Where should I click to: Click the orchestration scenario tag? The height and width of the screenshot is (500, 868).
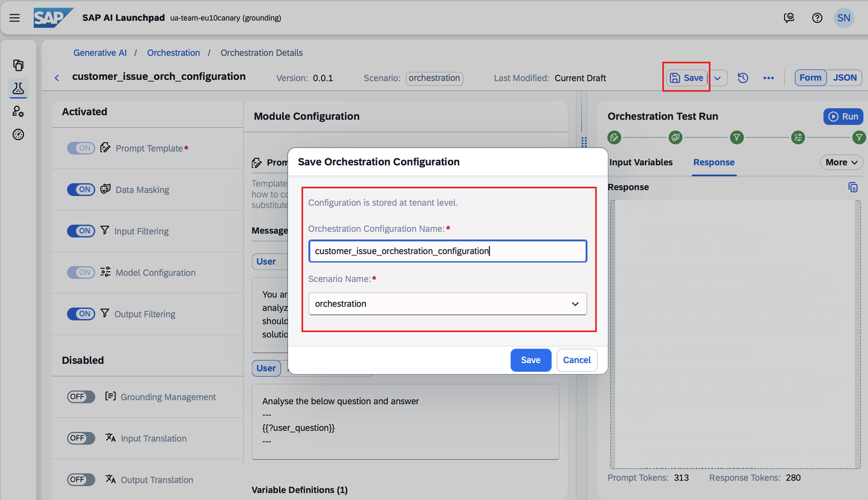click(x=435, y=78)
